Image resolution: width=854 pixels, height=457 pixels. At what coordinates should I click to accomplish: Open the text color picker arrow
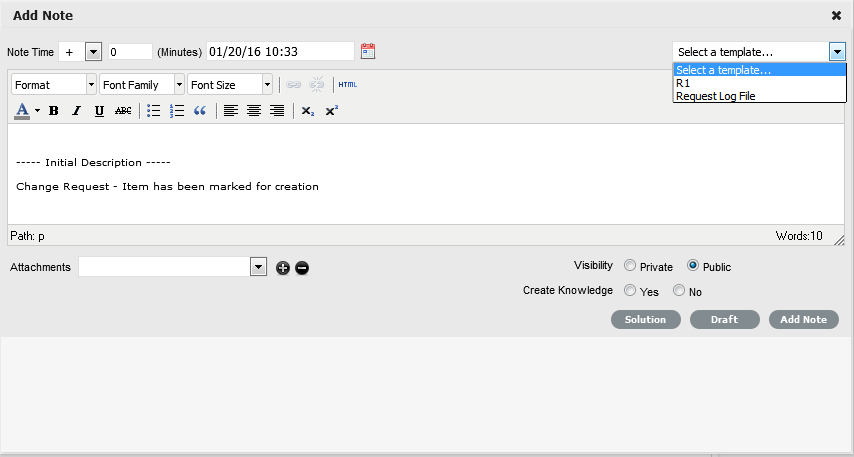pyautogui.click(x=37, y=111)
